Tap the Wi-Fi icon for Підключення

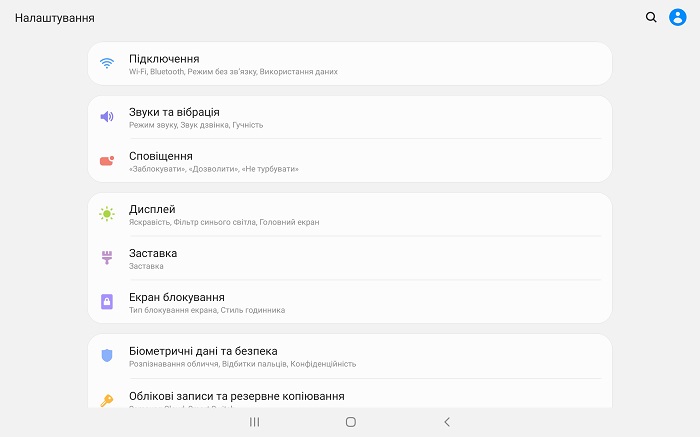click(x=107, y=63)
